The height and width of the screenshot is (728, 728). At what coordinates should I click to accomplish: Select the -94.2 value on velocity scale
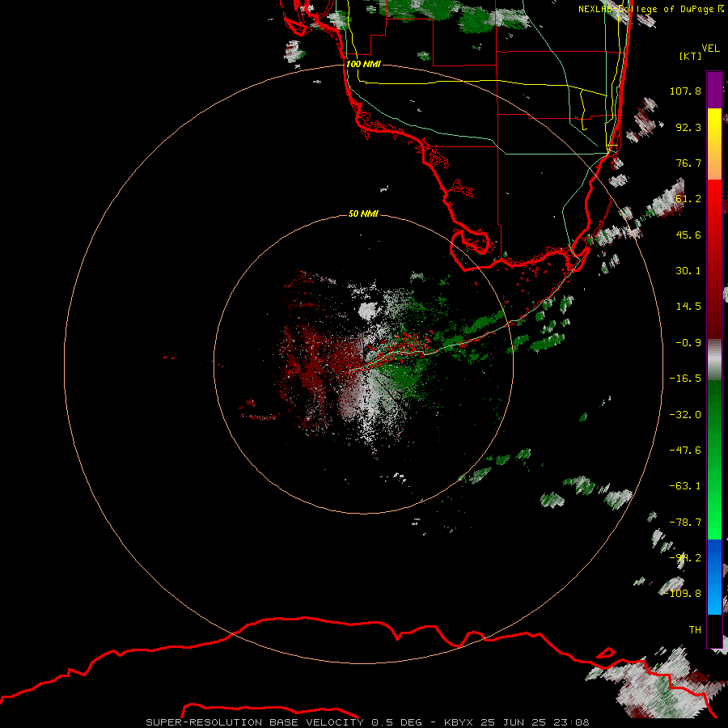(685, 558)
